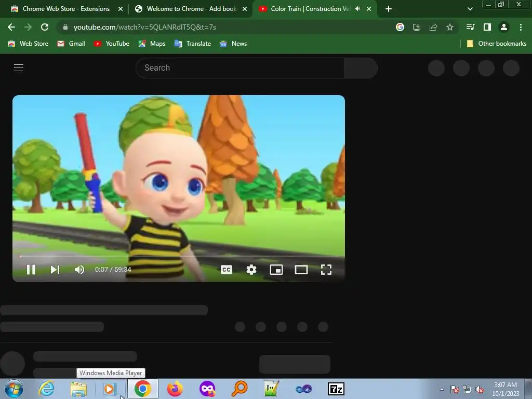This screenshot has height=399, width=532.
Task: Open the 7-Zip taskbar icon
Action: pos(336,389)
